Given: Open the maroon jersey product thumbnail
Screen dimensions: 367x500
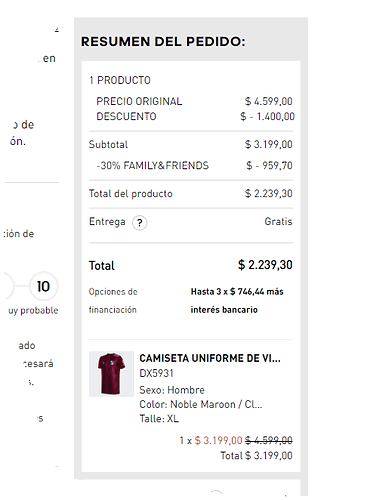Looking at the screenshot, I should pos(111,373).
